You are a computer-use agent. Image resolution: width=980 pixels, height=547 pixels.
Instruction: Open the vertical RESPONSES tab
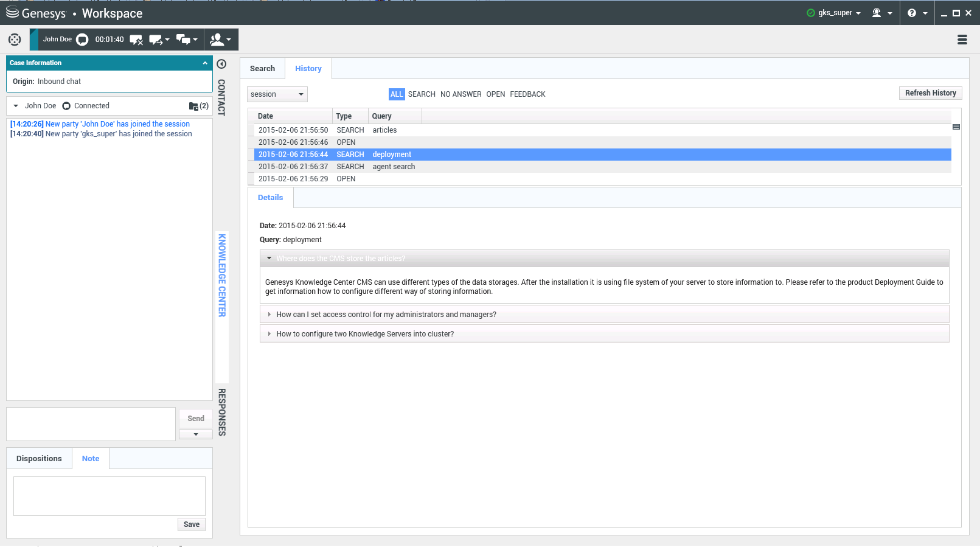click(x=222, y=412)
